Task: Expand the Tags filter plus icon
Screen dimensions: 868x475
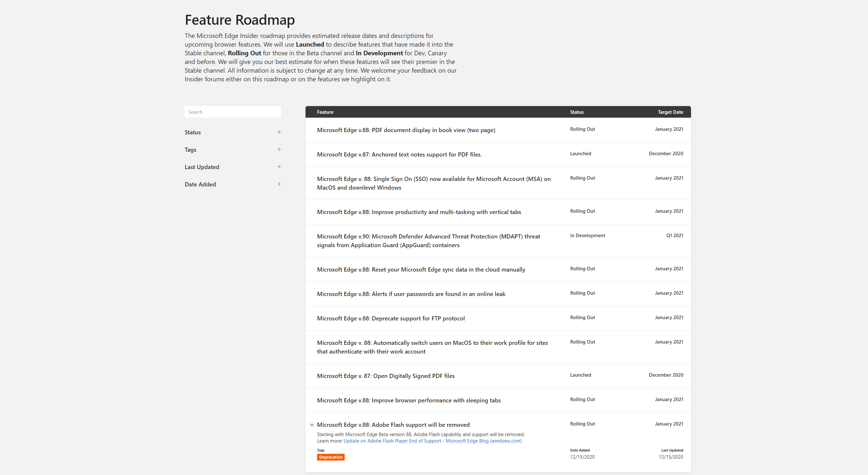Action: click(279, 149)
